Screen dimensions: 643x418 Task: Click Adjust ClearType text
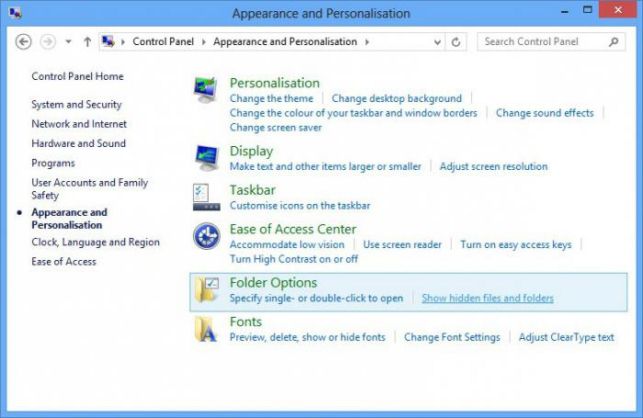tap(566, 337)
